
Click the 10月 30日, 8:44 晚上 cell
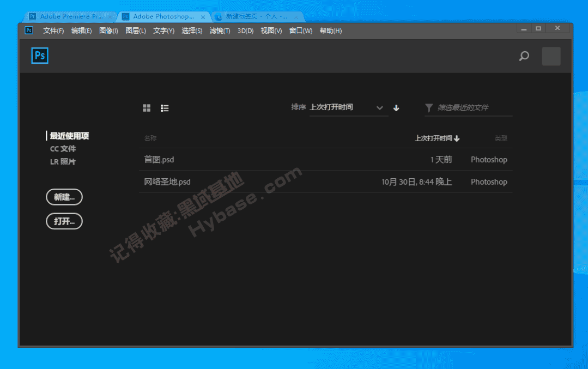[417, 182]
